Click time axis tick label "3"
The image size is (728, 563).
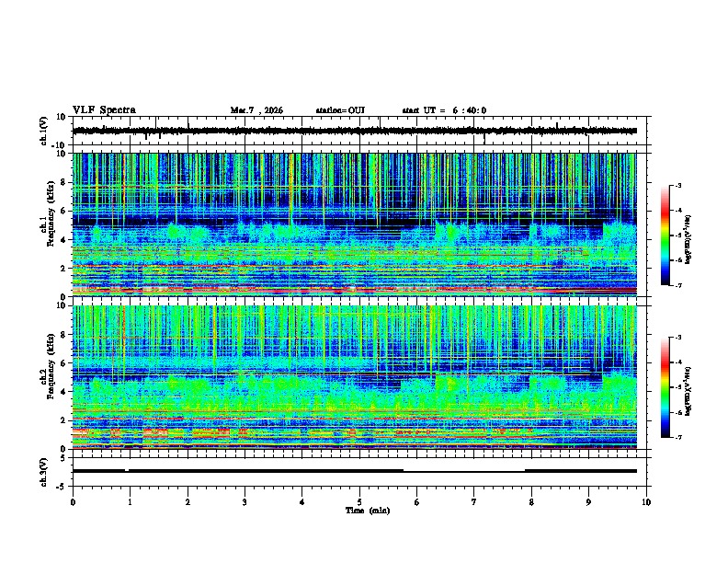pyautogui.click(x=245, y=502)
